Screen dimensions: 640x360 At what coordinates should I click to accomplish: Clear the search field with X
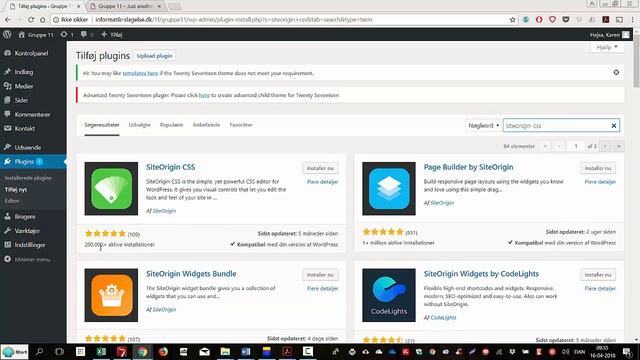click(613, 126)
